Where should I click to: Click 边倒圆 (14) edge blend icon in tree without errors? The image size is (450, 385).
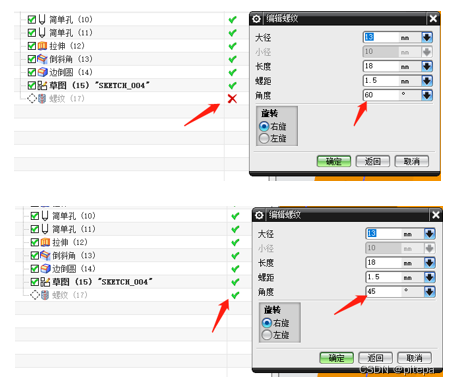(45, 269)
